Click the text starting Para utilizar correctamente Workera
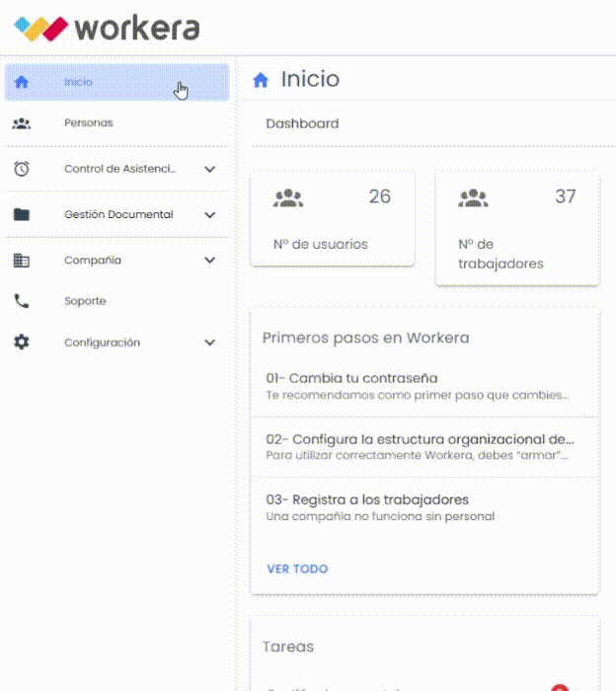 tap(417, 455)
